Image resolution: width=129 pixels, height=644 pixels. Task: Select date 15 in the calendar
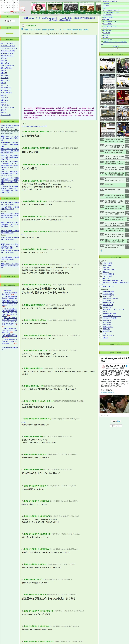coord(2,5)
